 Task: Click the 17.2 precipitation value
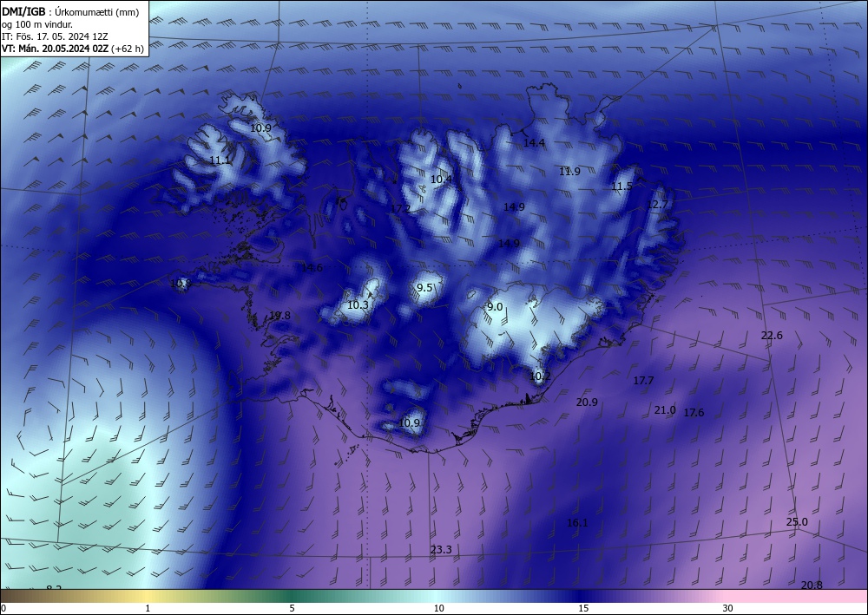pyautogui.click(x=400, y=208)
